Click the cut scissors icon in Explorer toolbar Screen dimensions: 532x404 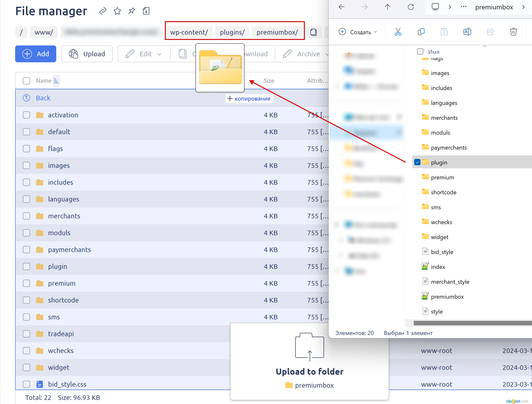[x=398, y=32]
